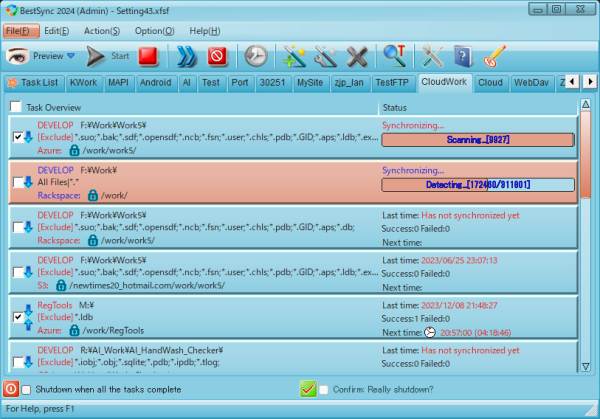Show next tabs with the right arrow
The width and height of the screenshot is (600, 419).
[x=590, y=82]
